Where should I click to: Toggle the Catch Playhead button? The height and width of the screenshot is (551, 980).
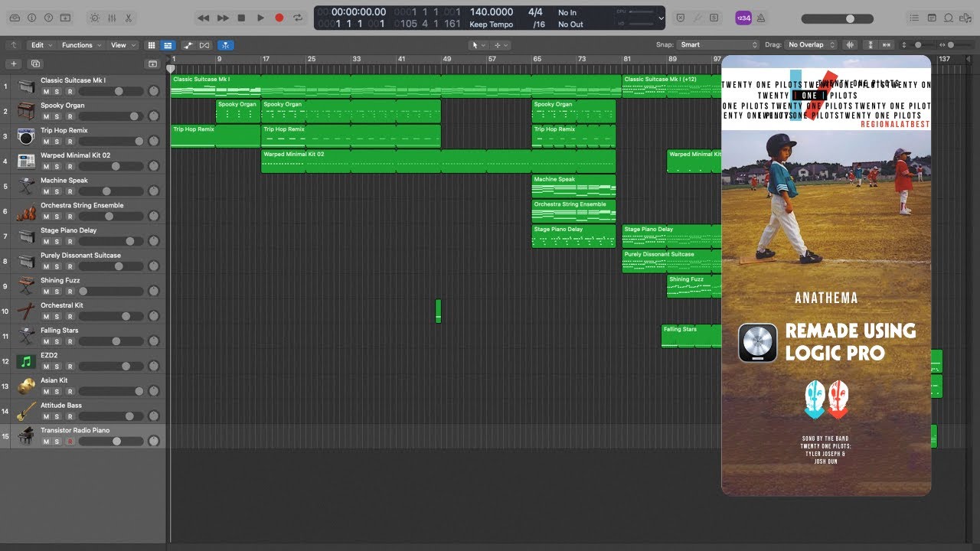pos(226,45)
